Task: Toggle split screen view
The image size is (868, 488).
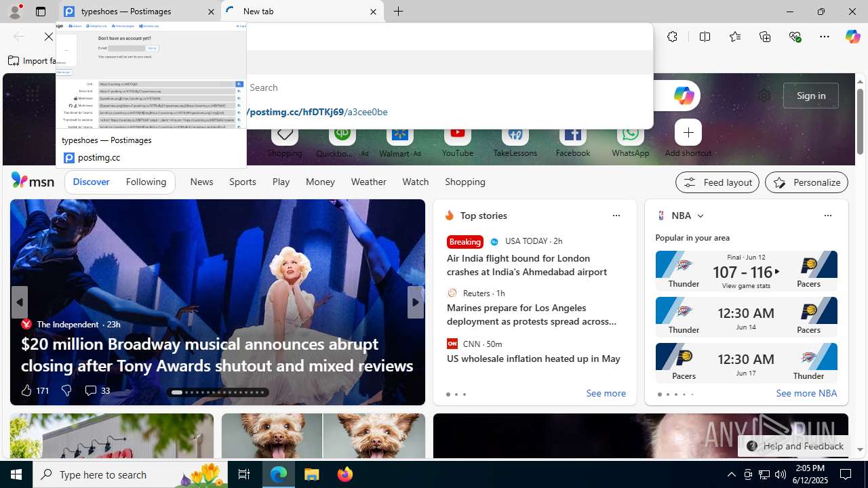Action: point(705,37)
